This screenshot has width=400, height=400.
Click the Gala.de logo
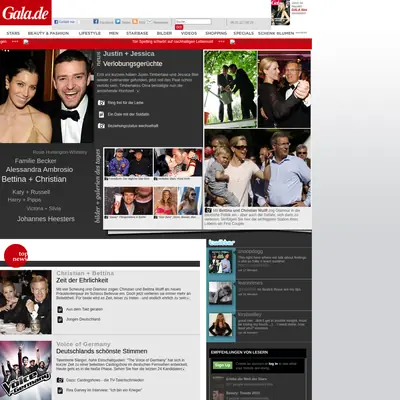[x=26, y=13]
